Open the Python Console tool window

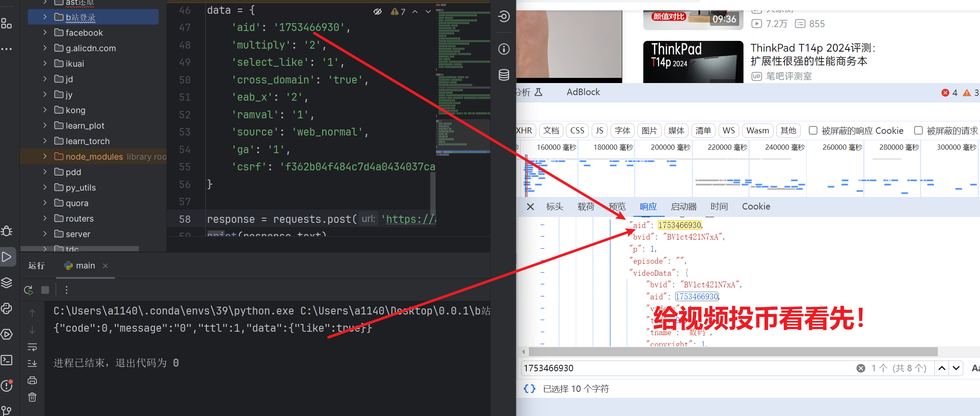pyautogui.click(x=6, y=308)
